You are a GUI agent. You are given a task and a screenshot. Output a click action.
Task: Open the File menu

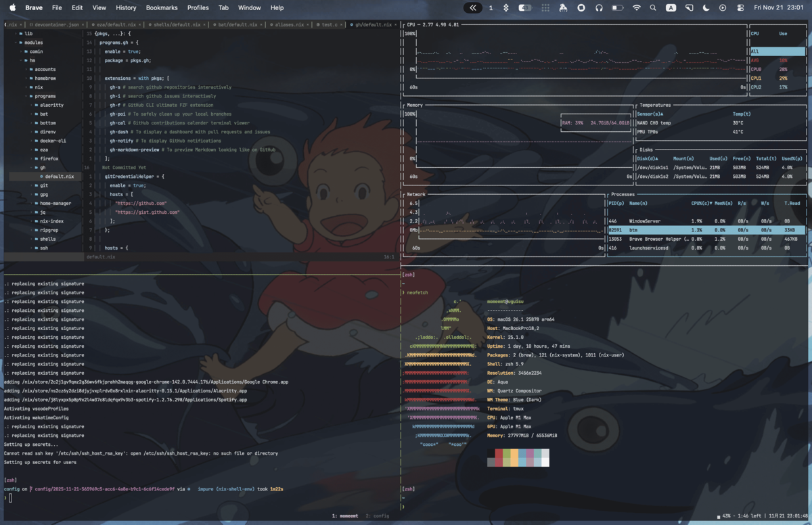pos(57,7)
